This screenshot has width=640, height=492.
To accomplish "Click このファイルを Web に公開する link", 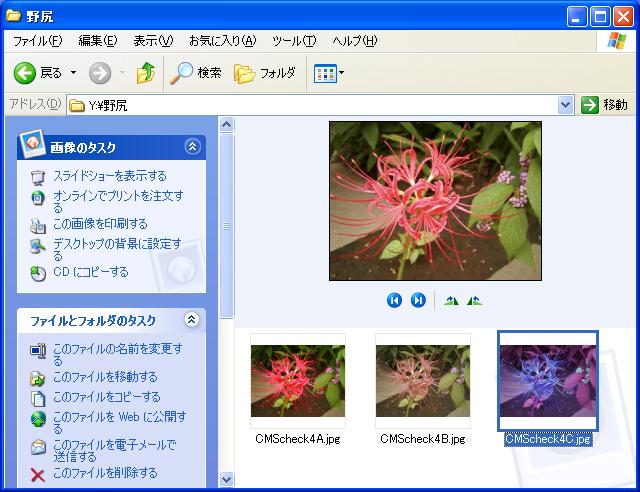I will [x=120, y=422].
